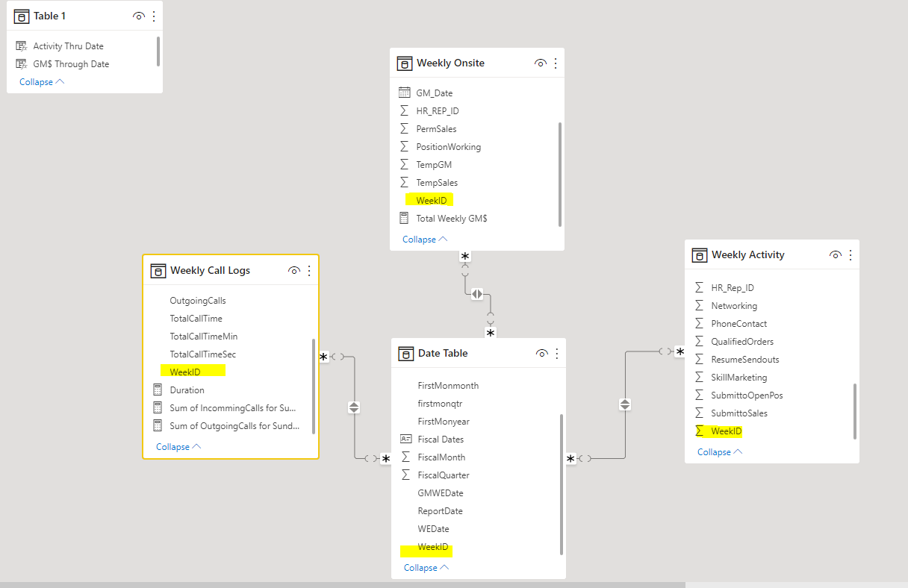This screenshot has height=588, width=908.
Task: Click the Weekly Onsite table scrollbar
Action: pos(560,173)
